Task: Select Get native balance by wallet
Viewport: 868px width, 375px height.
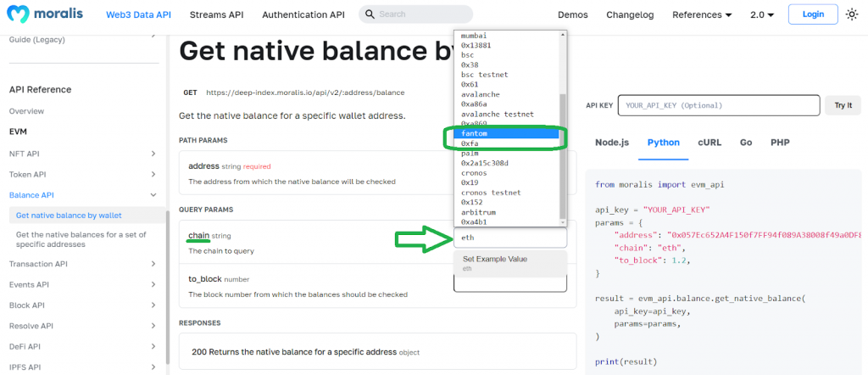Action: tap(86, 215)
